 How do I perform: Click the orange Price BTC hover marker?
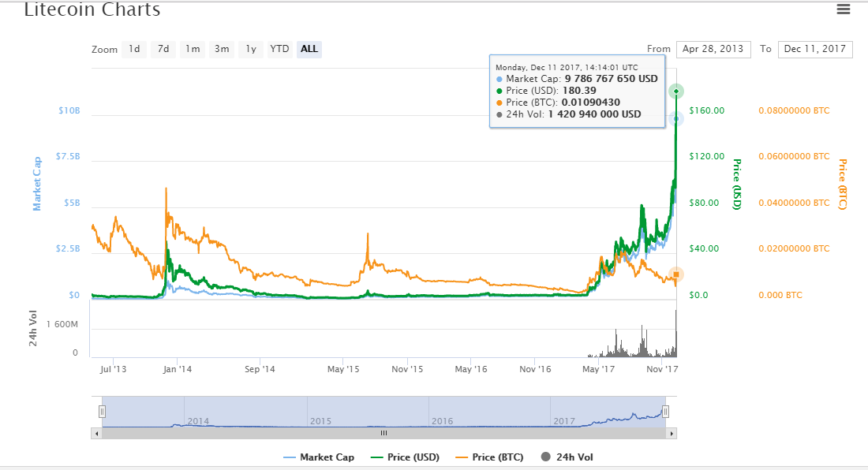[676, 274]
